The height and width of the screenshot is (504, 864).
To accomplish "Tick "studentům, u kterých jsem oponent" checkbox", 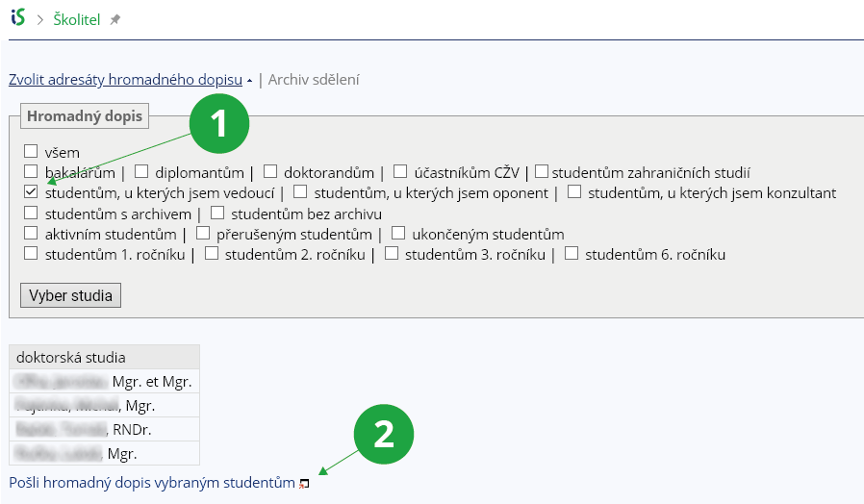I will pos(300,192).
